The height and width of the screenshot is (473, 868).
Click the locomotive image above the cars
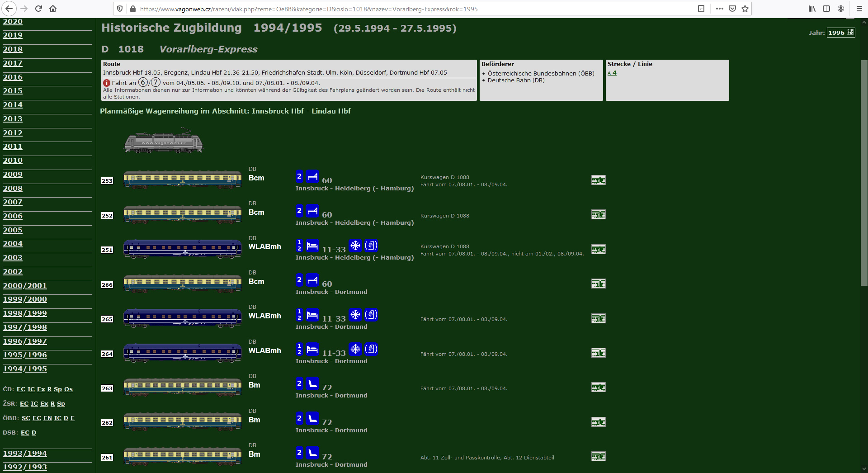coord(164,141)
